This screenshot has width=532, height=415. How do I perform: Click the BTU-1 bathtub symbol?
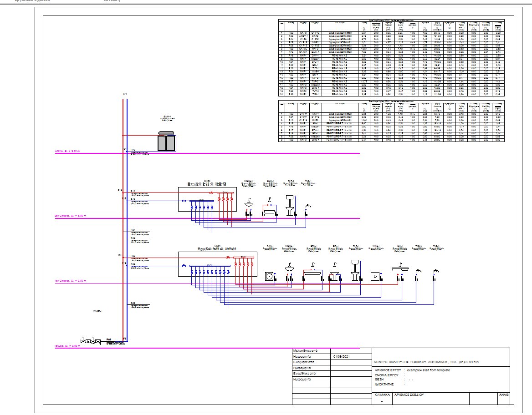313,273
